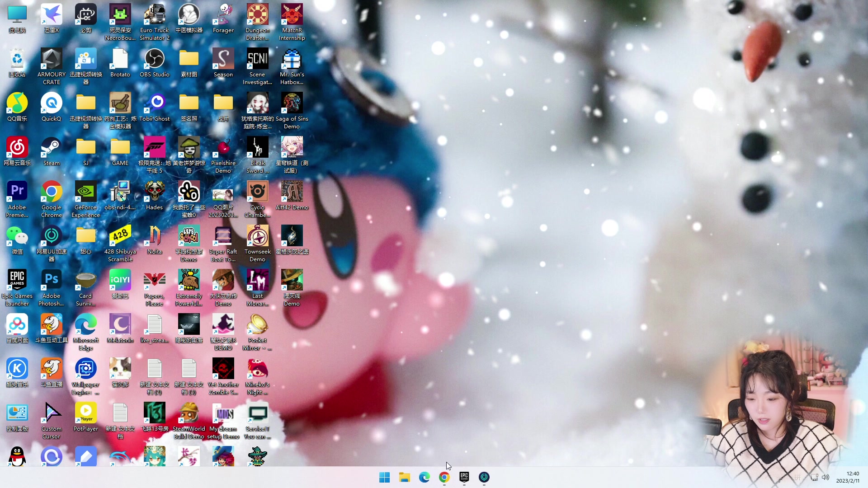
Task: Select the 微信 WeChat shortcut
Action: 17,240
